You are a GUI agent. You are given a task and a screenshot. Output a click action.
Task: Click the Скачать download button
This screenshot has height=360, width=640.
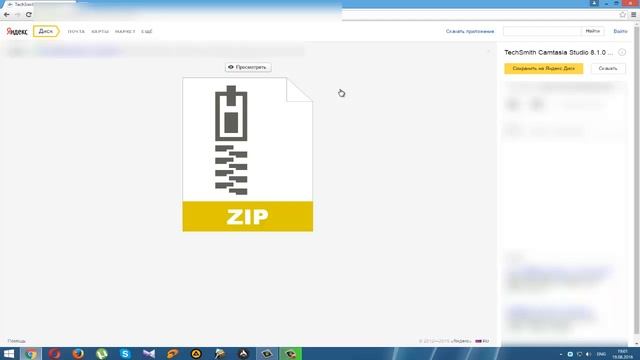pos(608,69)
